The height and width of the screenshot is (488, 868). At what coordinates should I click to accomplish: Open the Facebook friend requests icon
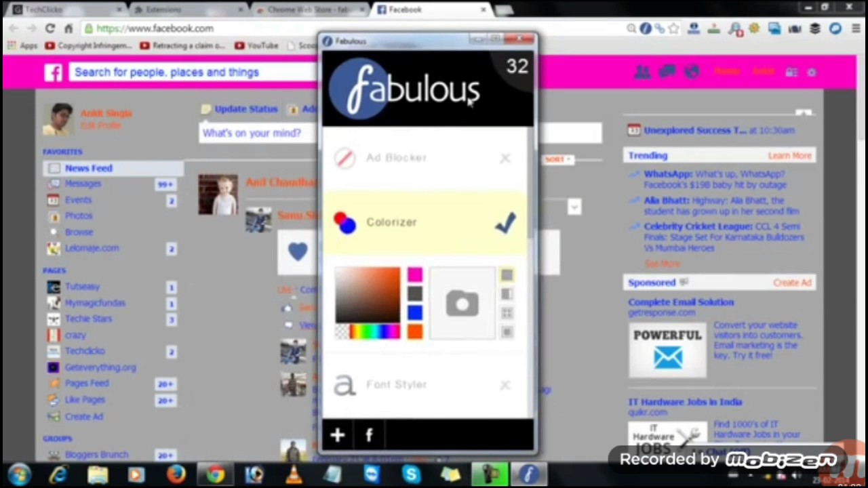point(642,72)
